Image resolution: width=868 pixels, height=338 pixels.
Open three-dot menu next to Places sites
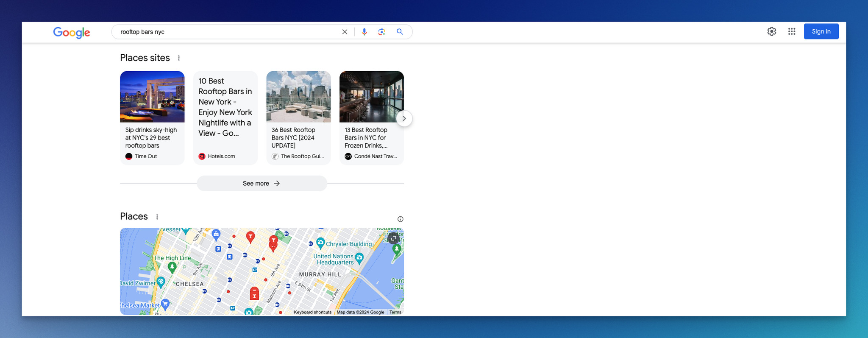coord(179,58)
